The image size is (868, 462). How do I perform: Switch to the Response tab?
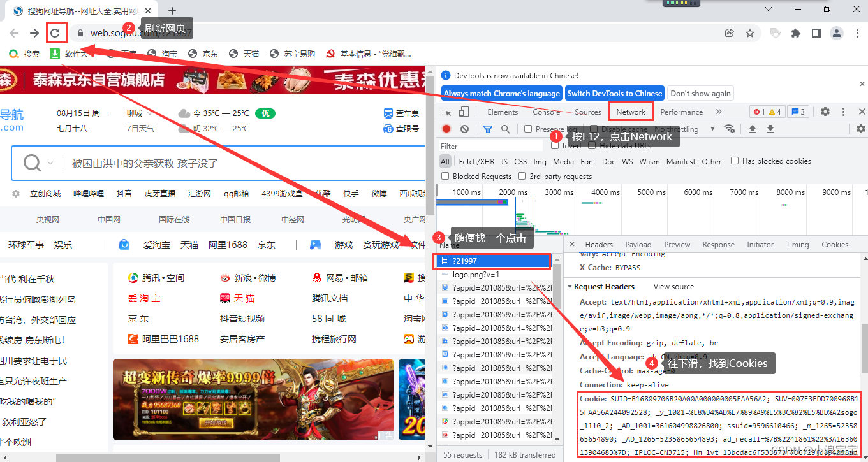[x=718, y=244]
